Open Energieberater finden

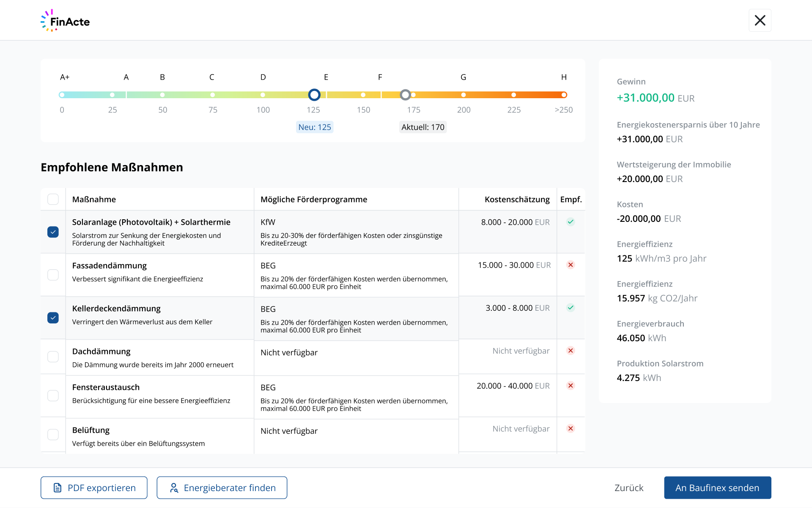pos(222,488)
